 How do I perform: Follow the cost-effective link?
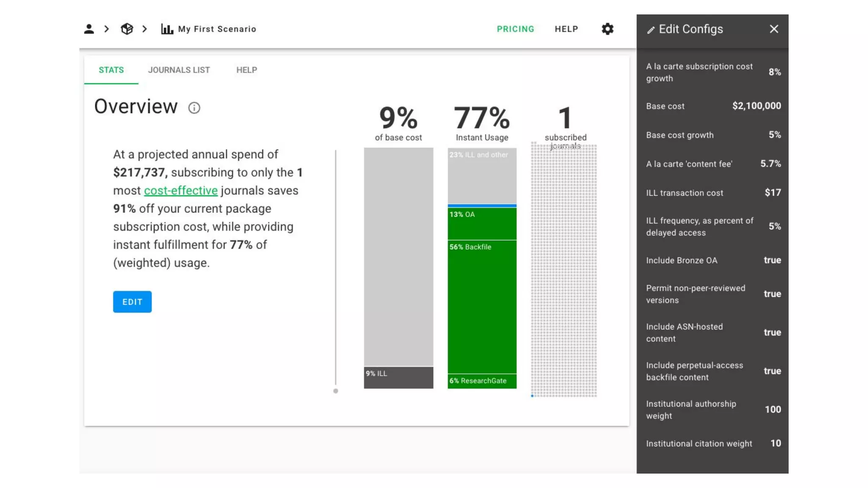pyautogui.click(x=181, y=191)
